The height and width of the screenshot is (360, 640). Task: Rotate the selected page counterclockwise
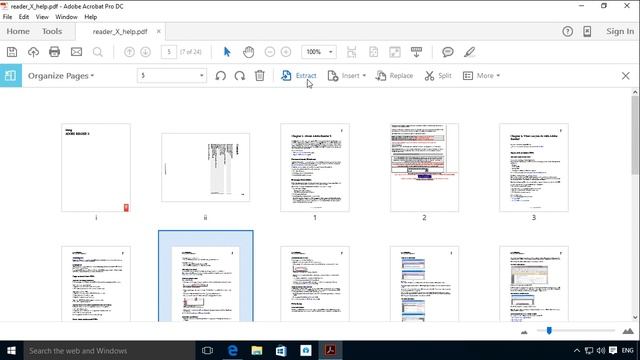click(220, 76)
